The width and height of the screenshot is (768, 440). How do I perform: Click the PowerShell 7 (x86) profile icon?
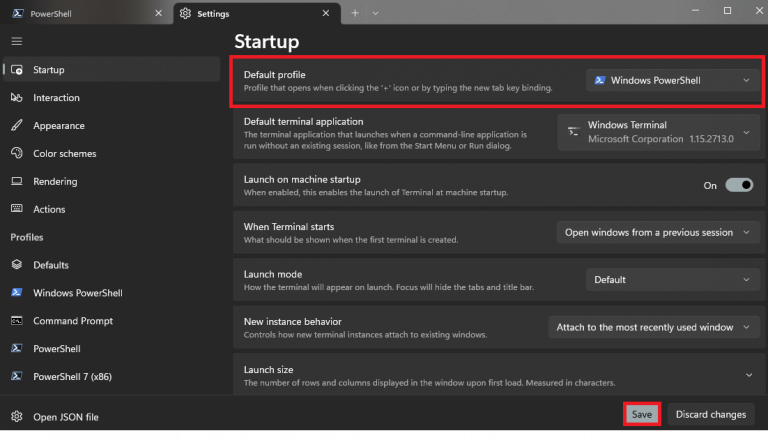point(17,376)
